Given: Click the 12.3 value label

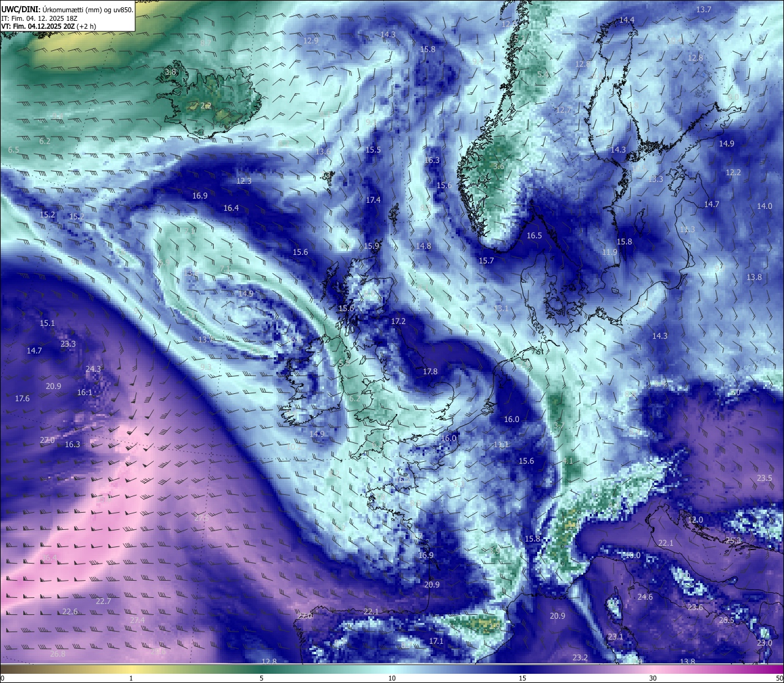Looking at the screenshot, I should (x=244, y=181).
